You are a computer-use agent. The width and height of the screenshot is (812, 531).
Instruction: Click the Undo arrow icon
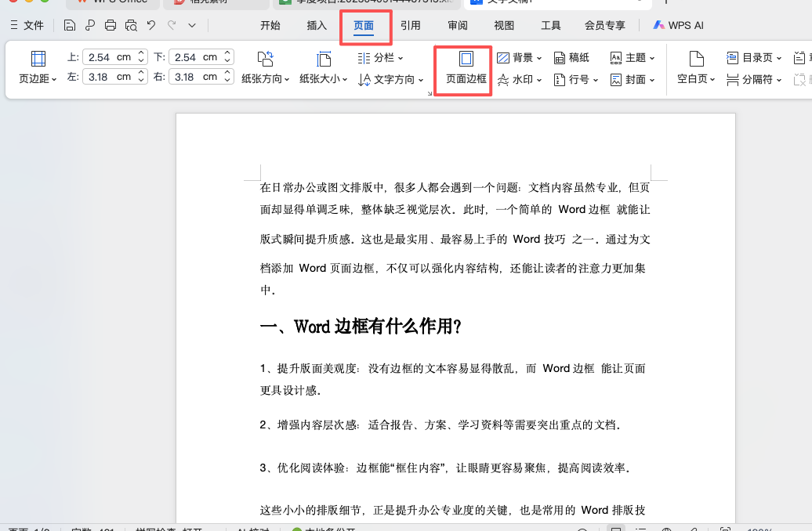151,26
